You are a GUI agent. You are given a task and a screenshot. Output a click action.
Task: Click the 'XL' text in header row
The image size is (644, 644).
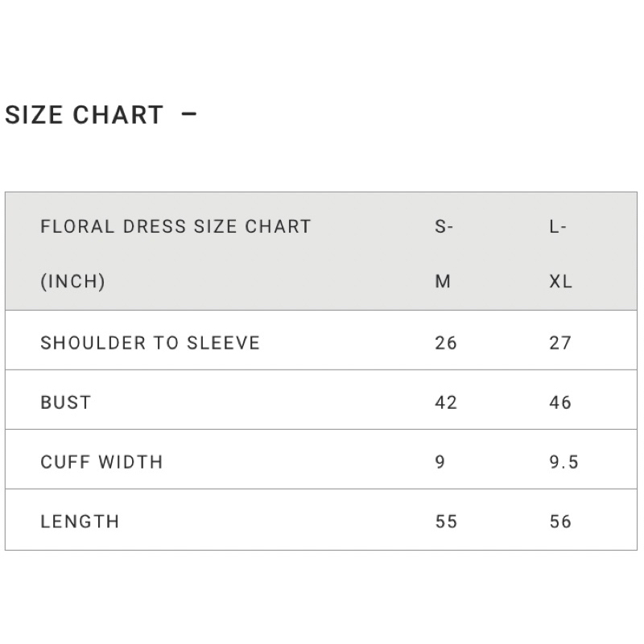(560, 282)
